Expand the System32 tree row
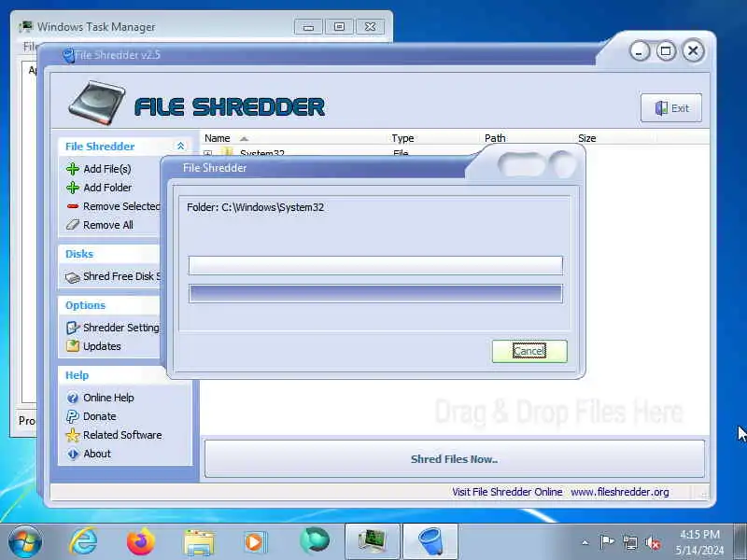The width and height of the screenshot is (747, 560). pyautogui.click(x=207, y=153)
